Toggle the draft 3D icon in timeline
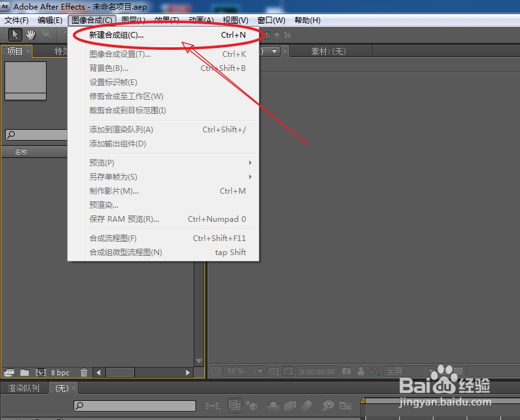Viewport: 520px width, 420px height. click(x=251, y=405)
